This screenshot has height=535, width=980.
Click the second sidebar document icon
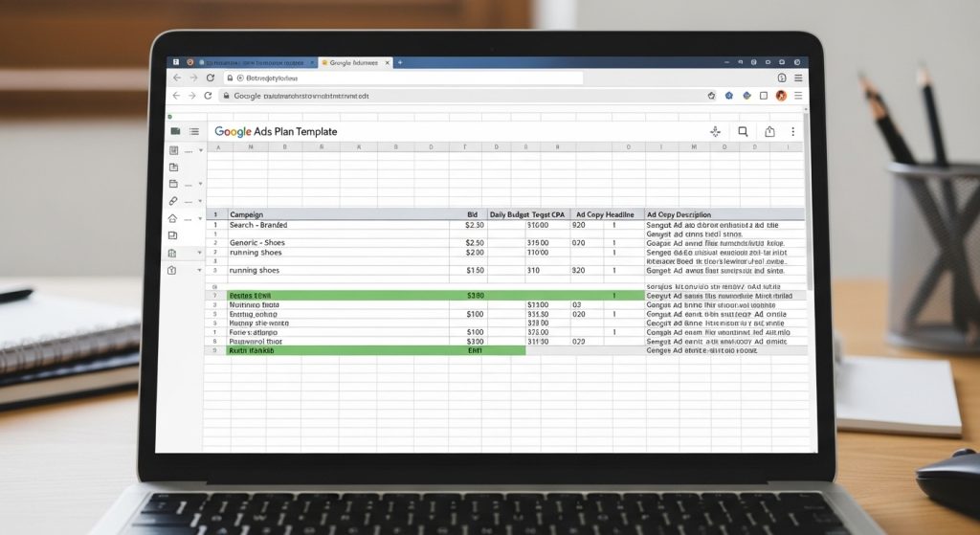pos(174,167)
